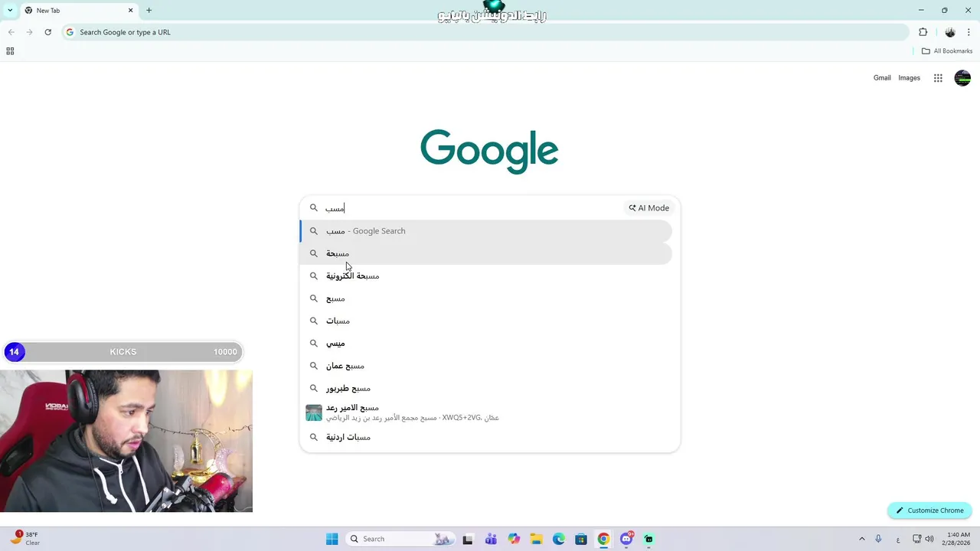Open the All Bookmarks folder

tap(947, 51)
